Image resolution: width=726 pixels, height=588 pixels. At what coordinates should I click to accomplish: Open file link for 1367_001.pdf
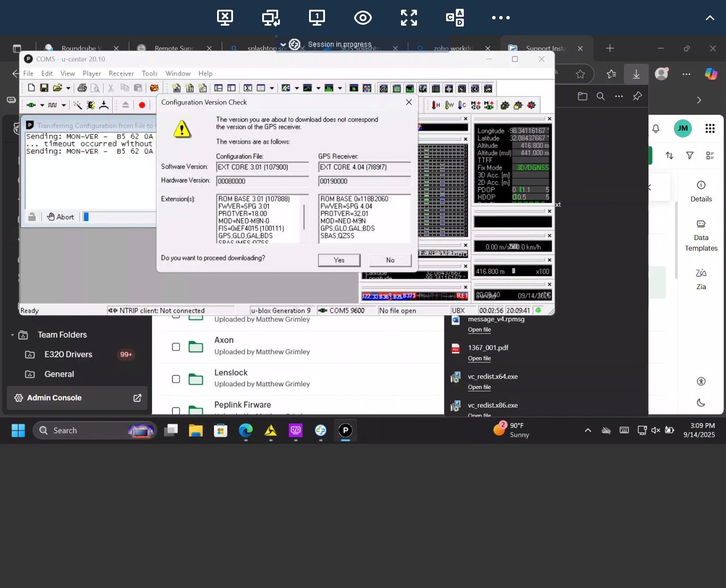[479, 359]
